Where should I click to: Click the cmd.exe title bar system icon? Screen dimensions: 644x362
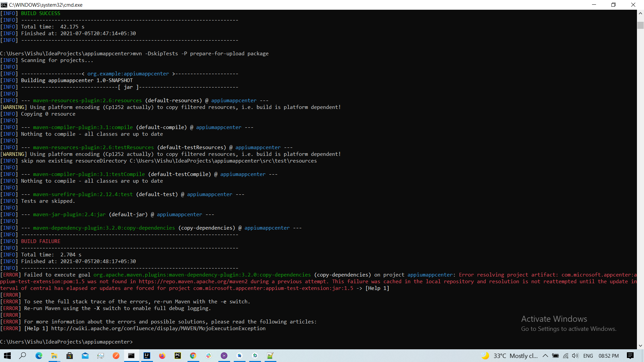pos(4,5)
